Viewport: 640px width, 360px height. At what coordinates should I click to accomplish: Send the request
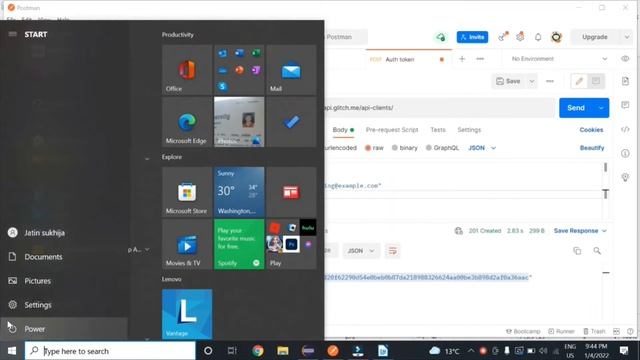pyautogui.click(x=576, y=108)
